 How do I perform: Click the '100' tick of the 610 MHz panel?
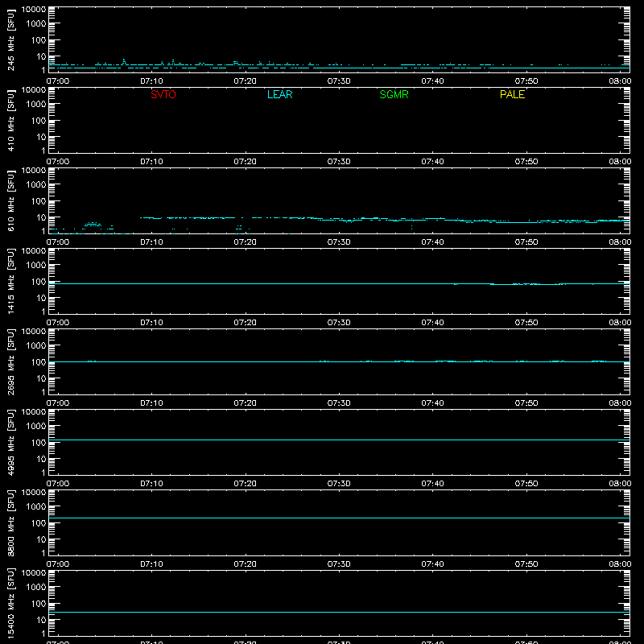pos(39,201)
